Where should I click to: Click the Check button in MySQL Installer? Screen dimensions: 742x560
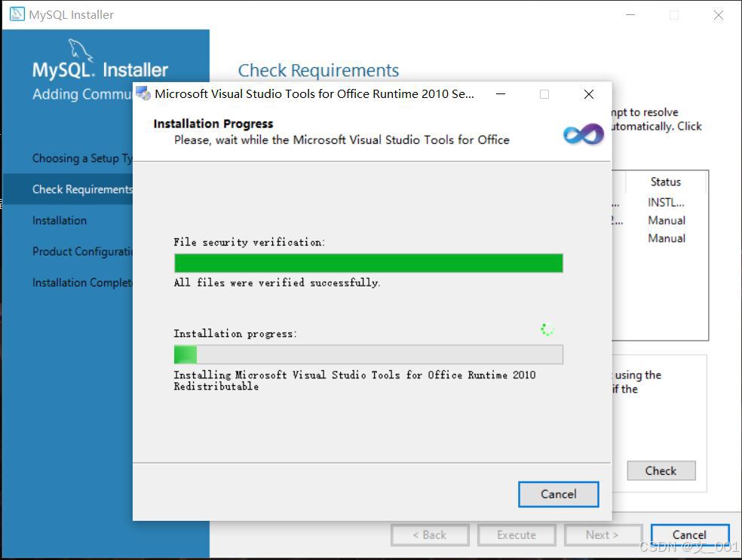661,470
